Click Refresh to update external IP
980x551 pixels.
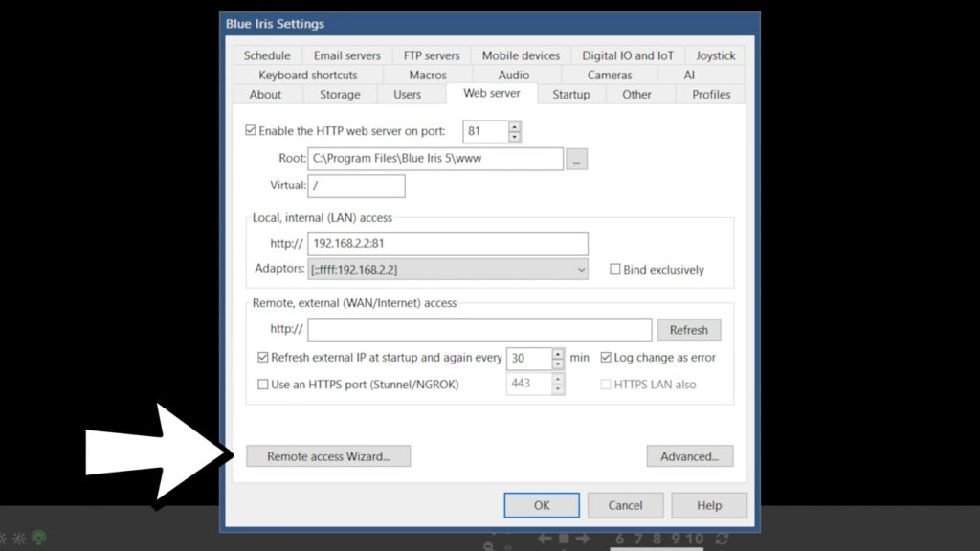689,329
